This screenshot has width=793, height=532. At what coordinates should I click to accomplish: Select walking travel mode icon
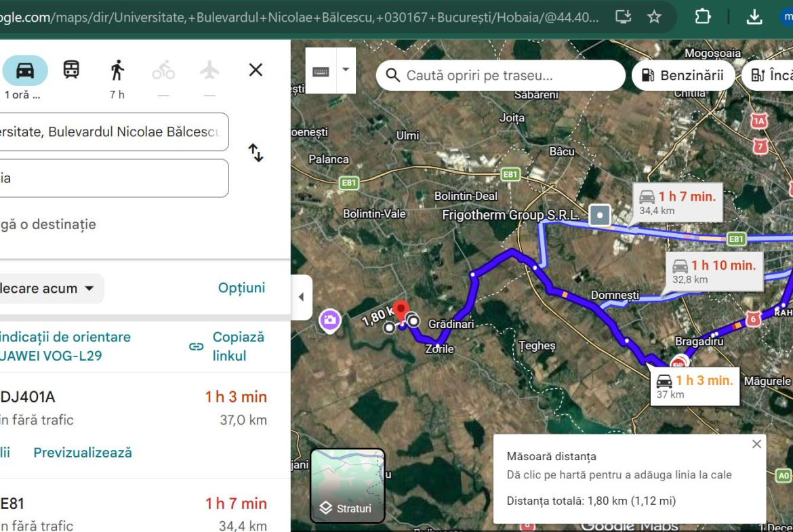coord(117,70)
